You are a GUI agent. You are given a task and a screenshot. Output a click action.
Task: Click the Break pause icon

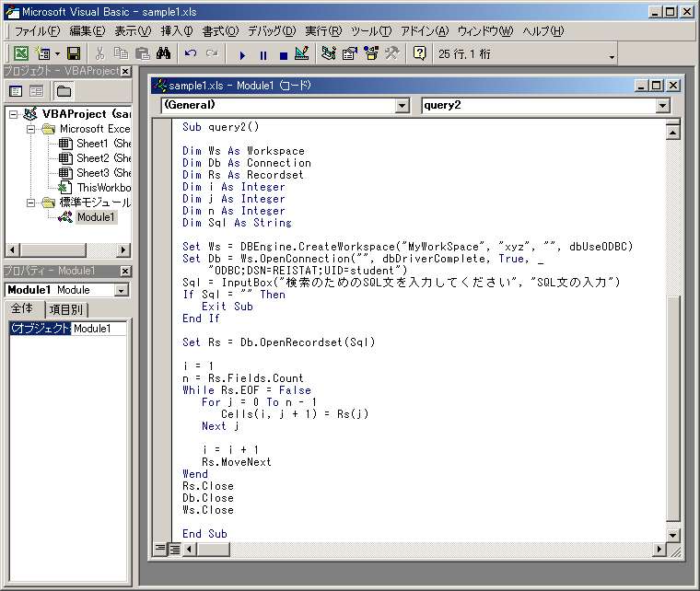pos(262,55)
